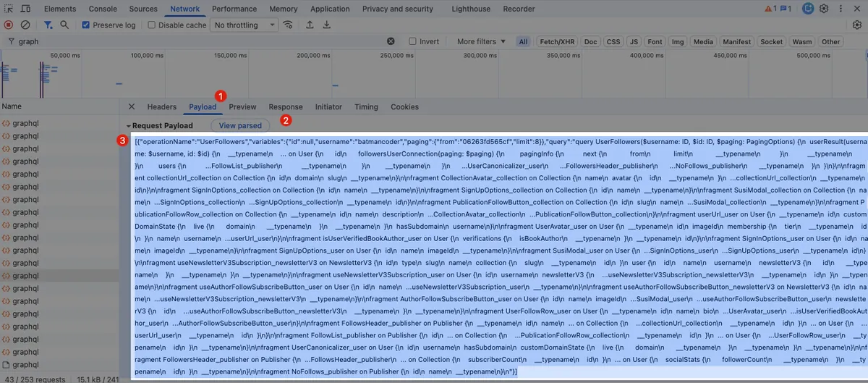The image size is (868, 383).
Task: Check the Invert filter checkbox
Action: pos(412,42)
